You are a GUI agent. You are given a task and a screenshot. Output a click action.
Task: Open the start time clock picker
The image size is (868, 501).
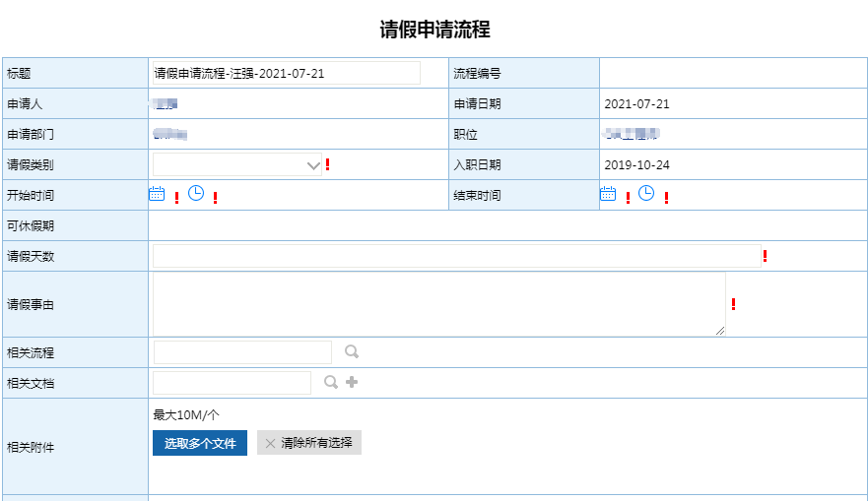coord(196,193)
